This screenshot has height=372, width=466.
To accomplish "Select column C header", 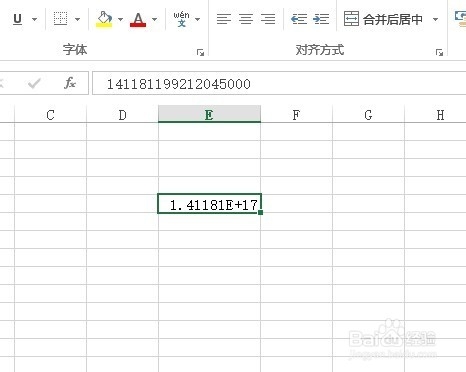I will point(50,115).
